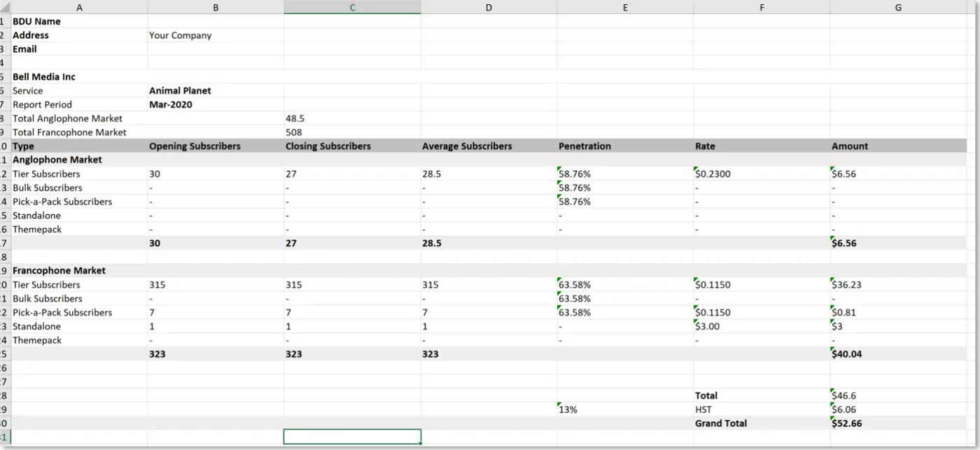Select column E header
Image resolution: width=980 pixels, height=450 pixels.
625,8
